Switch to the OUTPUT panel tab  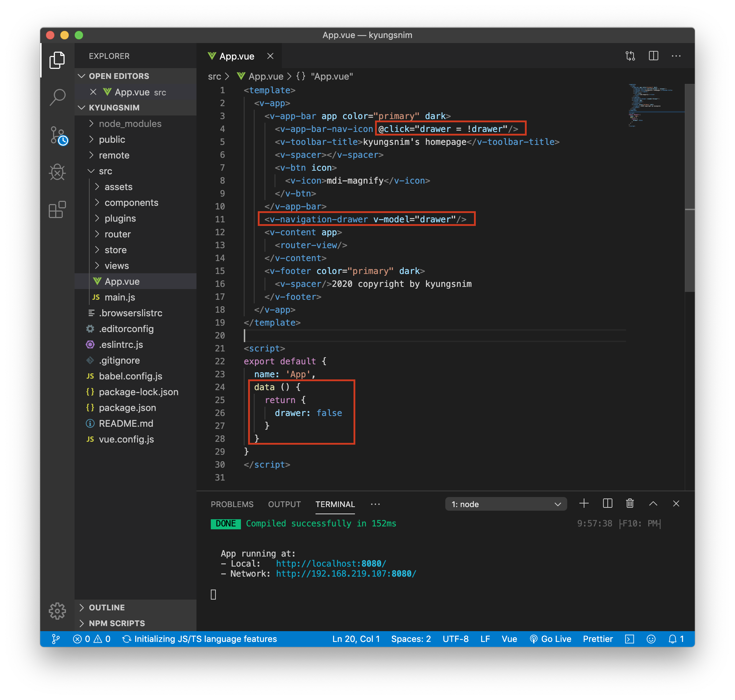(x=284, y=504)
